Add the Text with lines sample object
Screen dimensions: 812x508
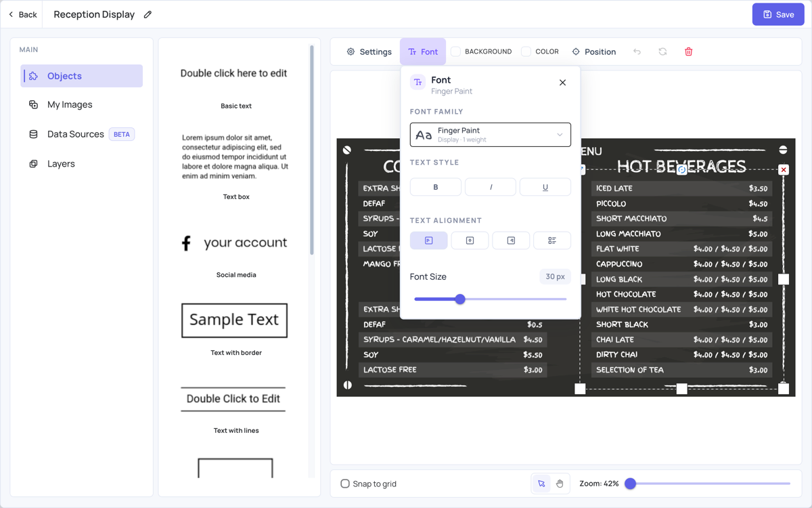point(233,399)
